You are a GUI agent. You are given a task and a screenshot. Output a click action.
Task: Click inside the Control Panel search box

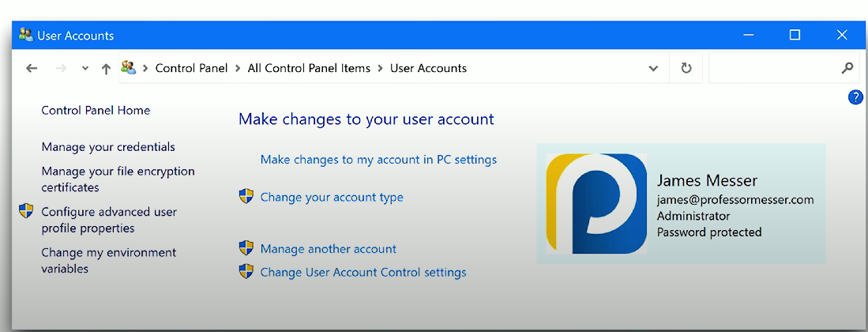pyautogui.click(x=774, y=68)
